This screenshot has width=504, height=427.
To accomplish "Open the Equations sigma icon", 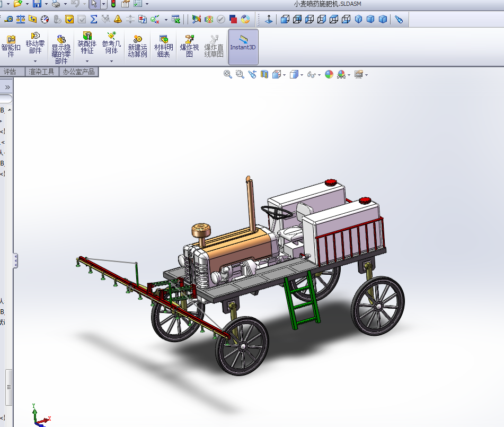I will pyautogui.click(x=93, y=19).
